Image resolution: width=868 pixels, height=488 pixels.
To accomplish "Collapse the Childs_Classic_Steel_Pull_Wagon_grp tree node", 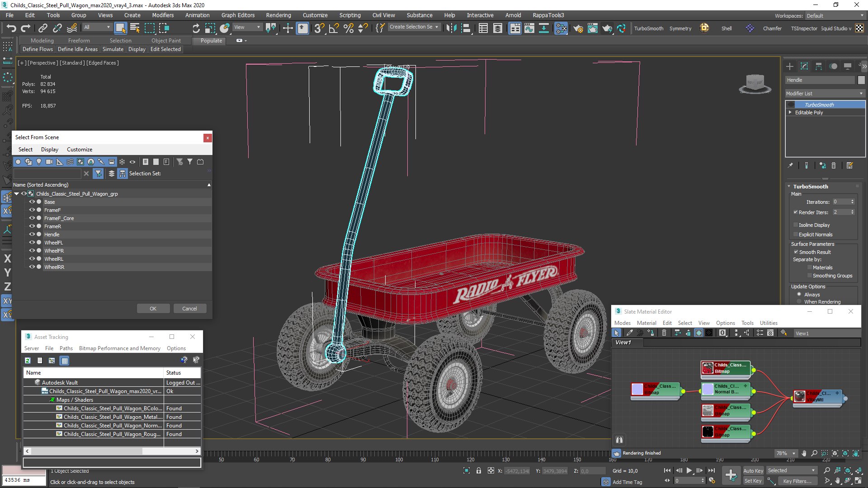I will (x=17, y=193).
